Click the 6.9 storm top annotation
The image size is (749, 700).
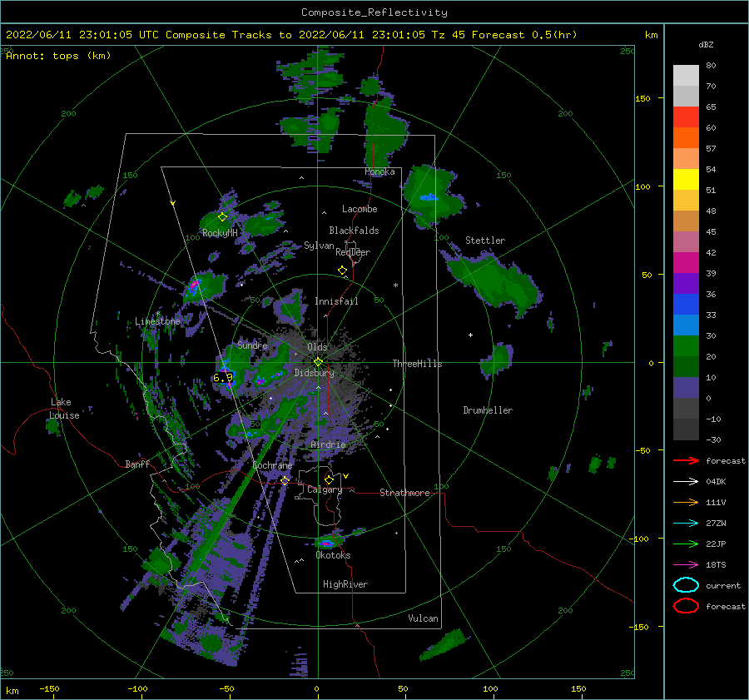point(223,378)
